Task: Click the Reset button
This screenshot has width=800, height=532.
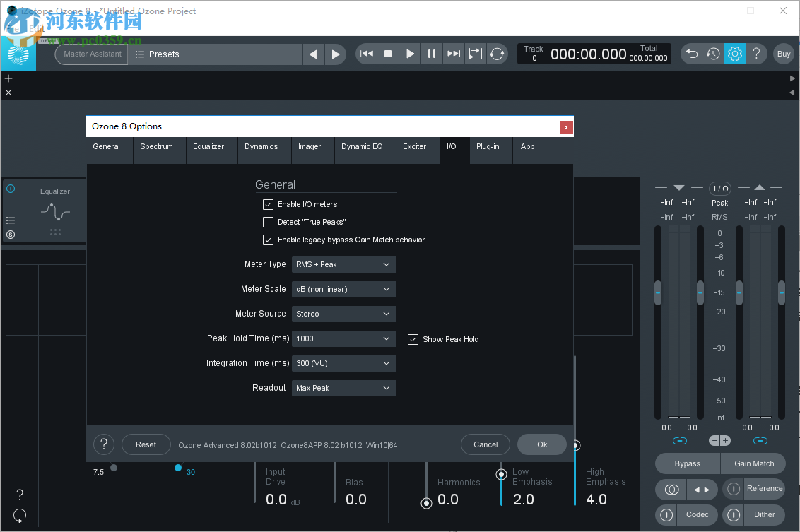Action: (x=146, y=444)
